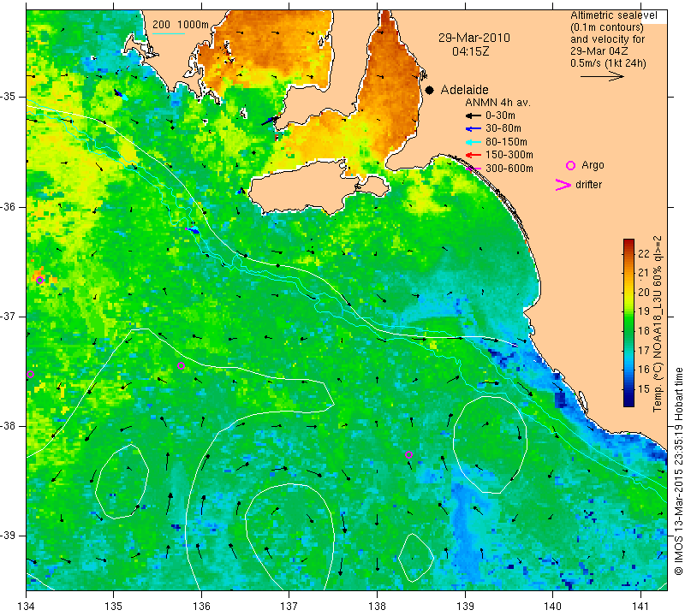
Task: Click the yellow 20°C band of the colorbar
Action: [628, 292]
